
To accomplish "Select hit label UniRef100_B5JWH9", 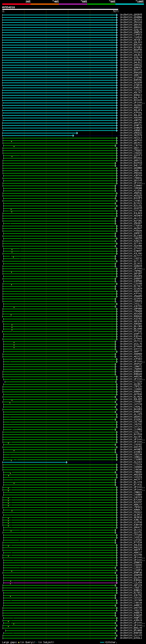I will (131, 631).
